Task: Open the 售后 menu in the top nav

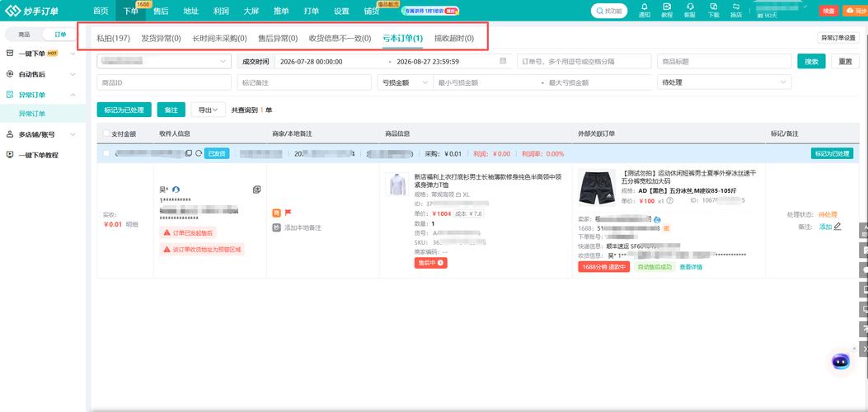Action: pos(161,11)
